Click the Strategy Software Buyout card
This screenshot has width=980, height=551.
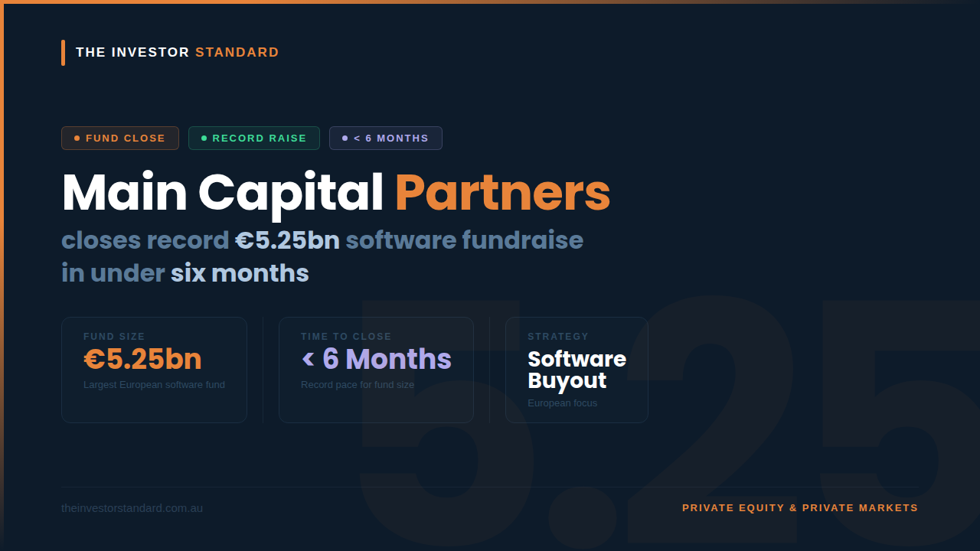pos(577,370)
